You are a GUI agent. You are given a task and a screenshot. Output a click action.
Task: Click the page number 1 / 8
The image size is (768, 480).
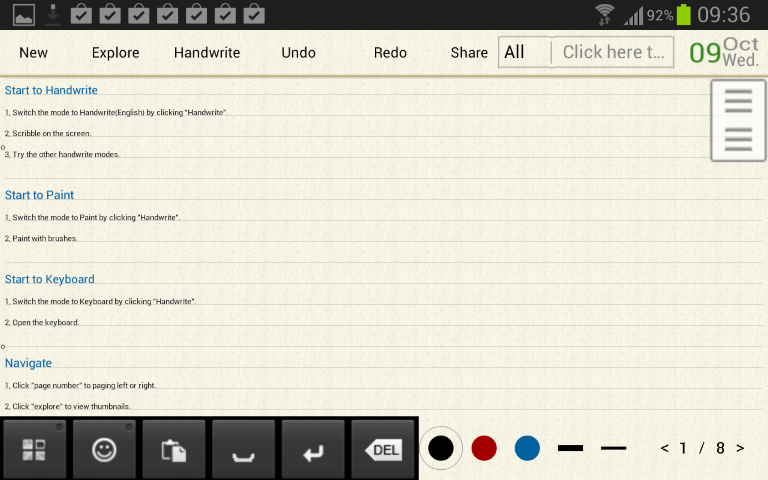click(702, 448)
